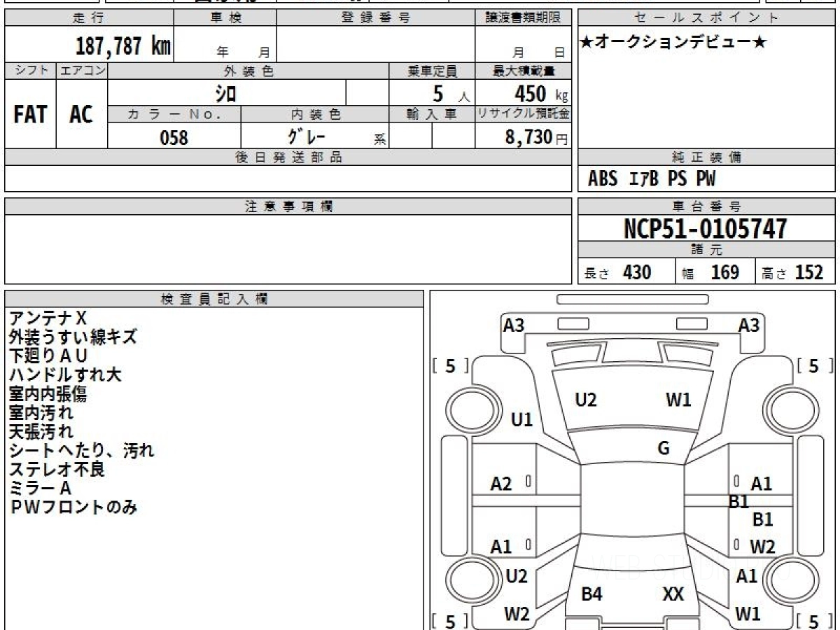
Task: Click the FAT shift value
Action: [30, 115]
